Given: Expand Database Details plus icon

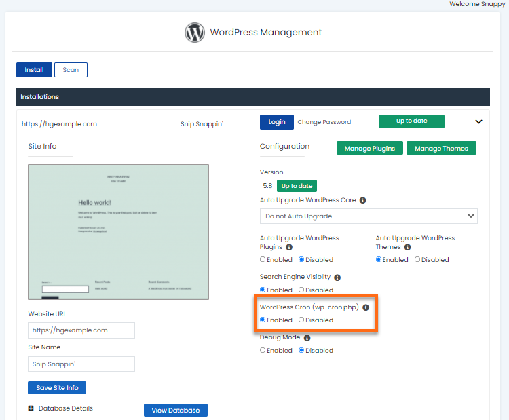Looking at the screenshot, I should 31,408.
